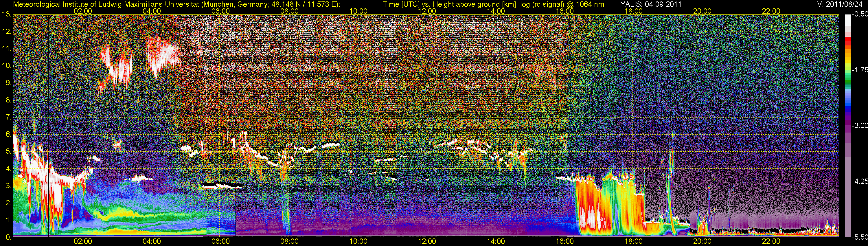Pick the 11. km height axis label
868x246 pixels.
click(x=6, y=49)
